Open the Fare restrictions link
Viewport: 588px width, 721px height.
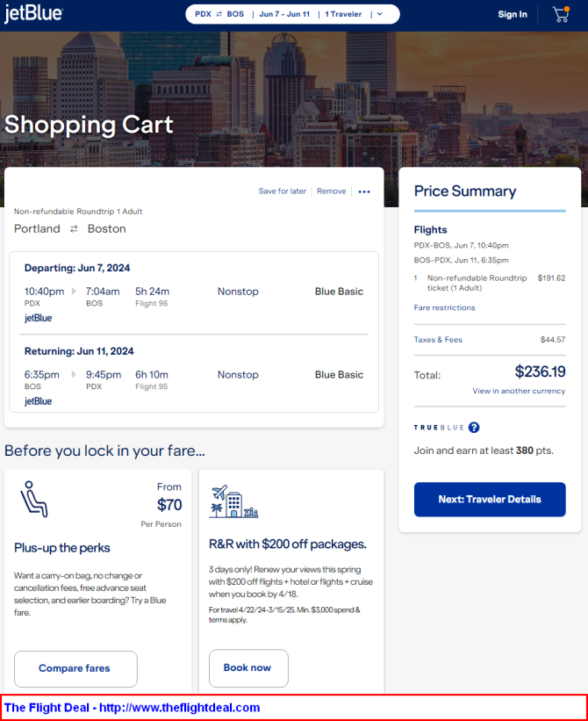tap(444, 307)
